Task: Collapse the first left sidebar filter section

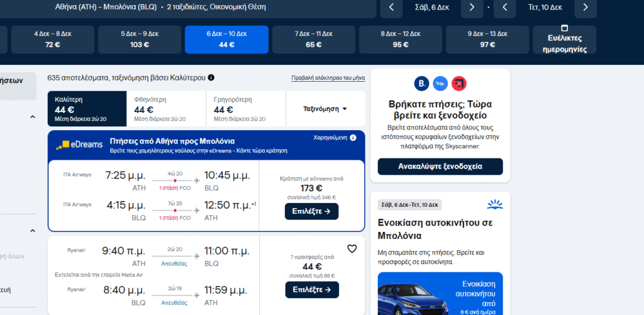Action: pos(33,117)
